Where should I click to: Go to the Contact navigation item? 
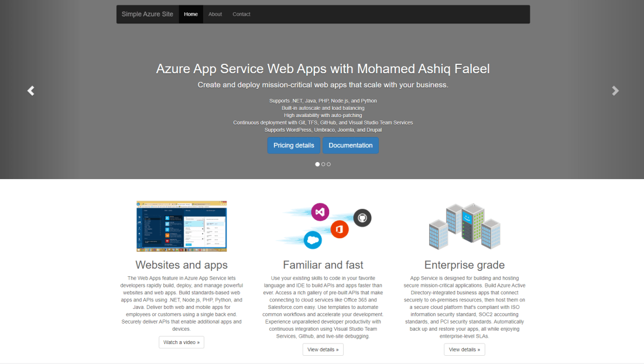pos(241,14)
